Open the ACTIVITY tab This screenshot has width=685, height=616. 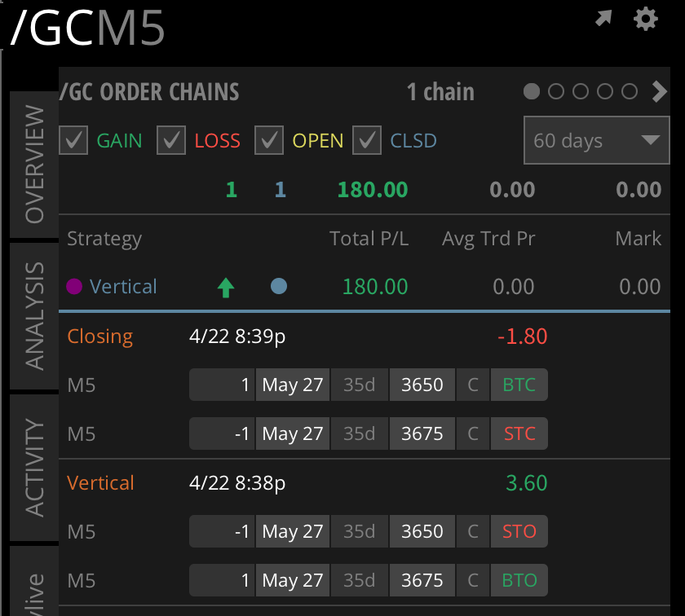click(33, 464)
